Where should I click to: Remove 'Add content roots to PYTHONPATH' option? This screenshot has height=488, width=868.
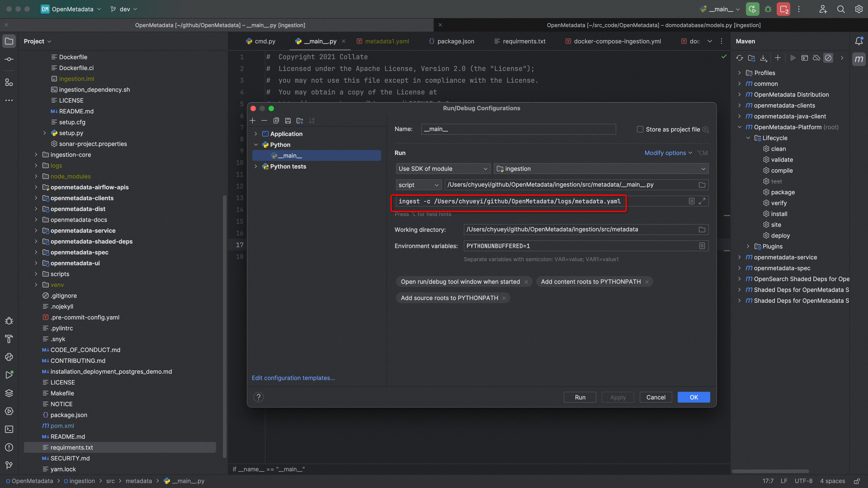pos(647,282)
